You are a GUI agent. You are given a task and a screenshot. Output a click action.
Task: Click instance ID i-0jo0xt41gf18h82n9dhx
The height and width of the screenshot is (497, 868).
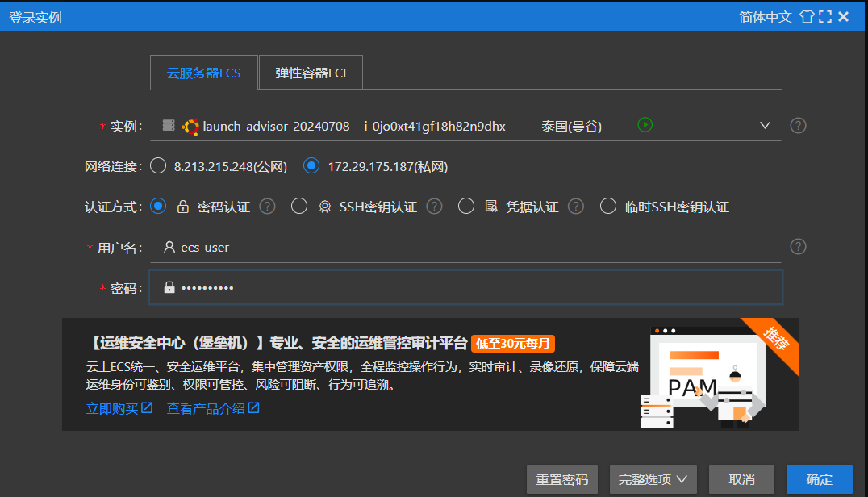(435, 126)
